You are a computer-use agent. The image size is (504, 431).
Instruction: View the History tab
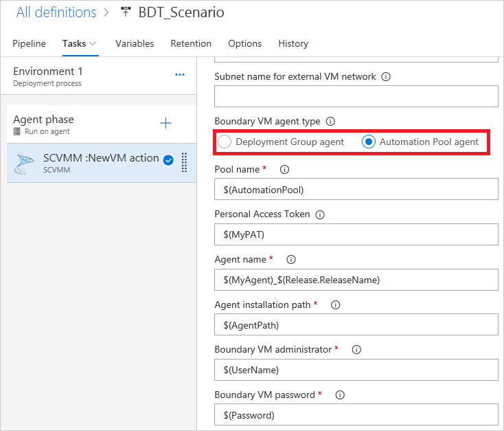click(293, 43)
